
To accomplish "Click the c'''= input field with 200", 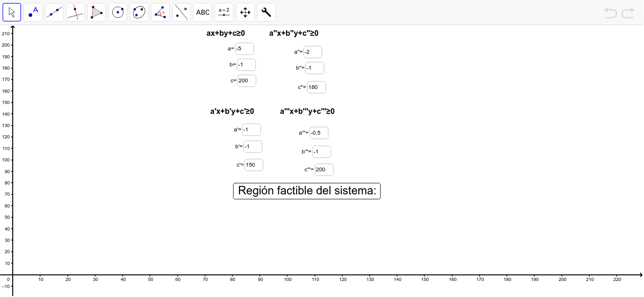I will (x=324, y=169).
